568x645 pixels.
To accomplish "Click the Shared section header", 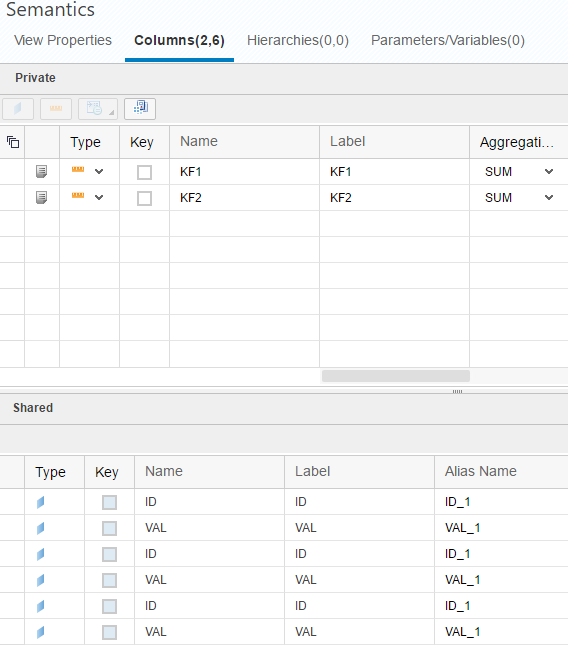I will pyautogui.click(x=33, y=408).
